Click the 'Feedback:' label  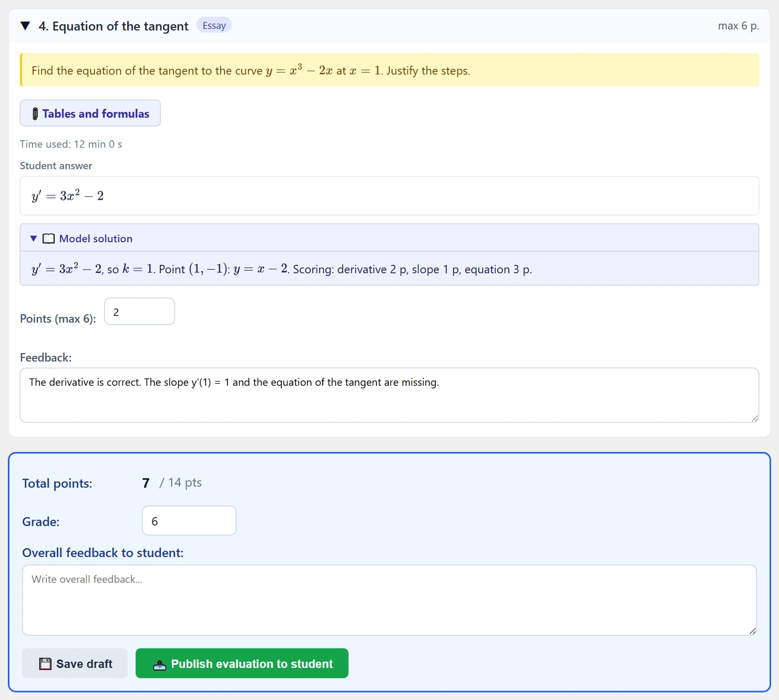pos(46,358)
